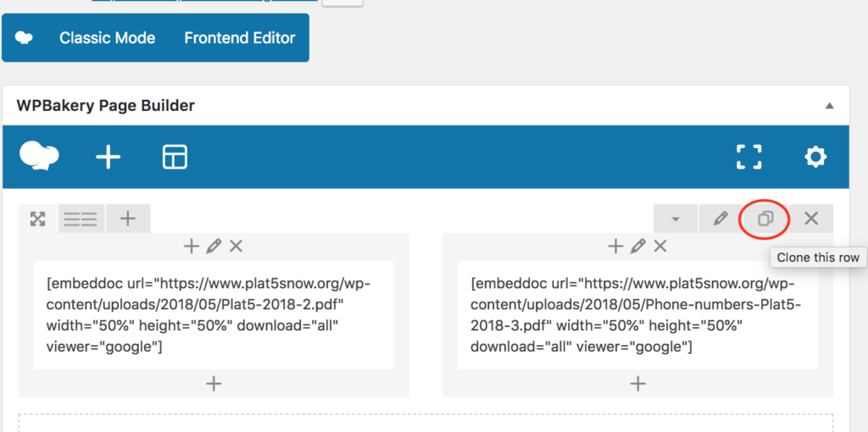This screenshot has width=868, height=432.
Task: Switch to Classic Mode
Action: 108,38
